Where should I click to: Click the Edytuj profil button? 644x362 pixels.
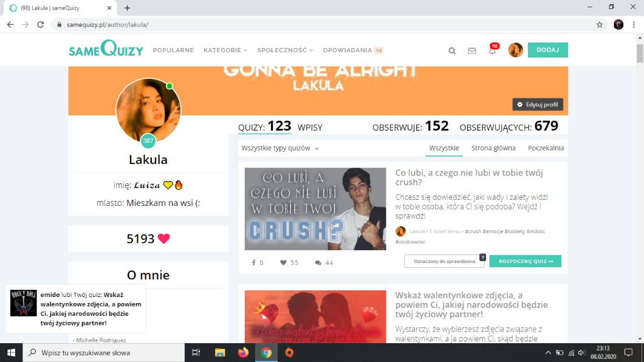point(538,104)
